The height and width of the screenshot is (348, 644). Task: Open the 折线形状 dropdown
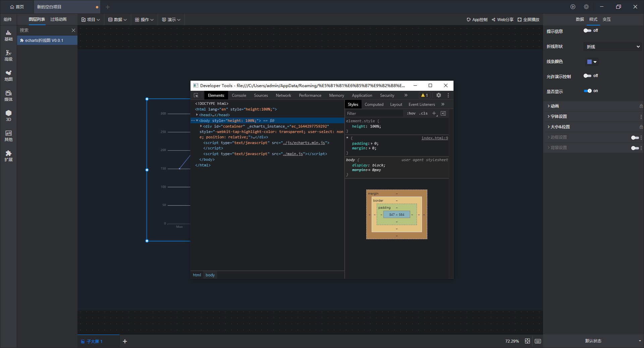(x=612, y=47)
